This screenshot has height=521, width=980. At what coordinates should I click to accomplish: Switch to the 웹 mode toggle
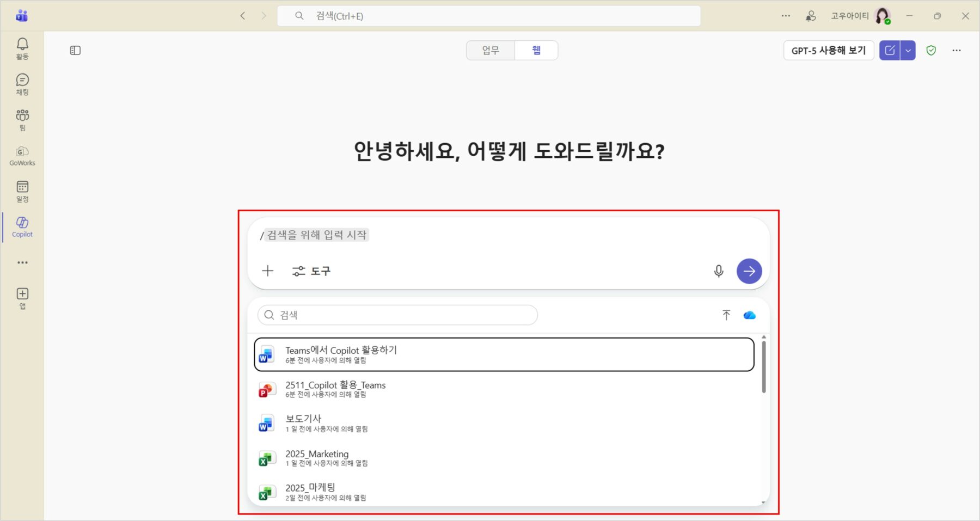pos(536,51)
